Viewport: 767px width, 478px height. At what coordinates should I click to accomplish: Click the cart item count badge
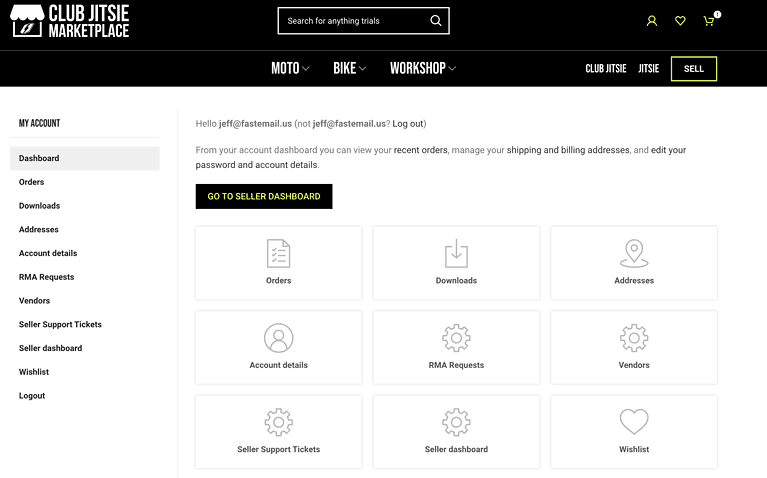717,15
